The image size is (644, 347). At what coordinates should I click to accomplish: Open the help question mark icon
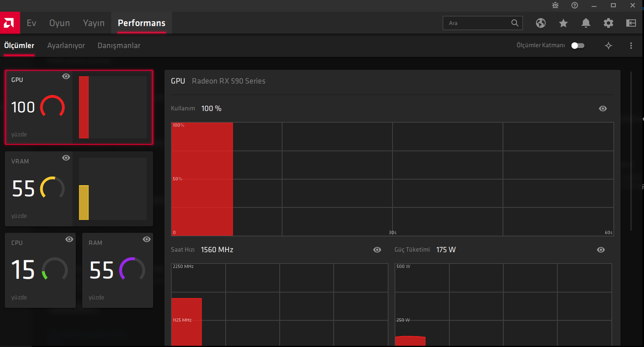575,5
